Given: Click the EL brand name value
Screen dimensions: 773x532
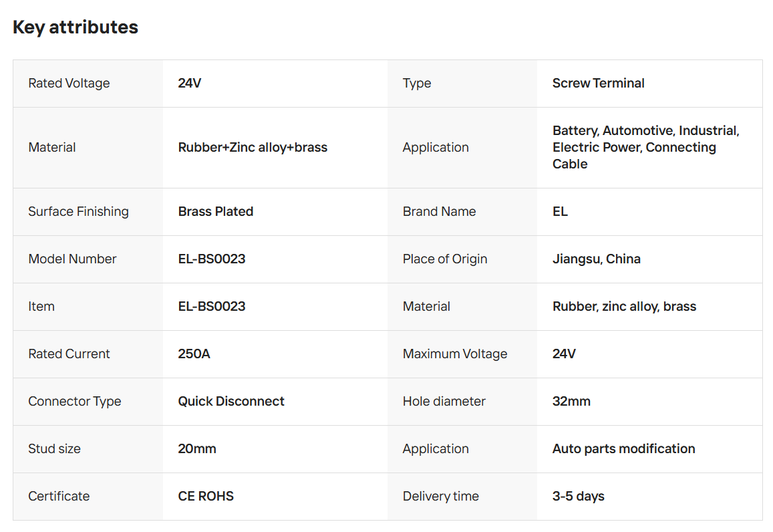Looking at the screenshot, I should 560,212.
